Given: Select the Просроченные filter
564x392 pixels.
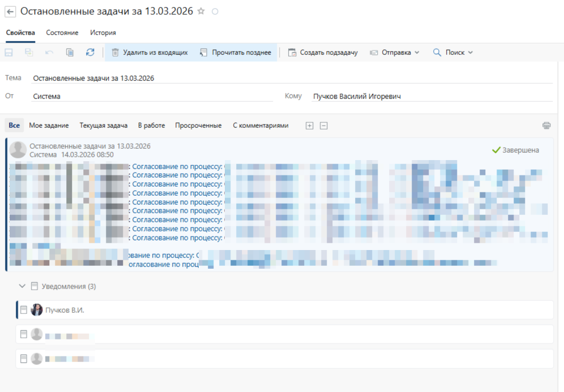Looking at the screenshot, I should click(198, 126).
